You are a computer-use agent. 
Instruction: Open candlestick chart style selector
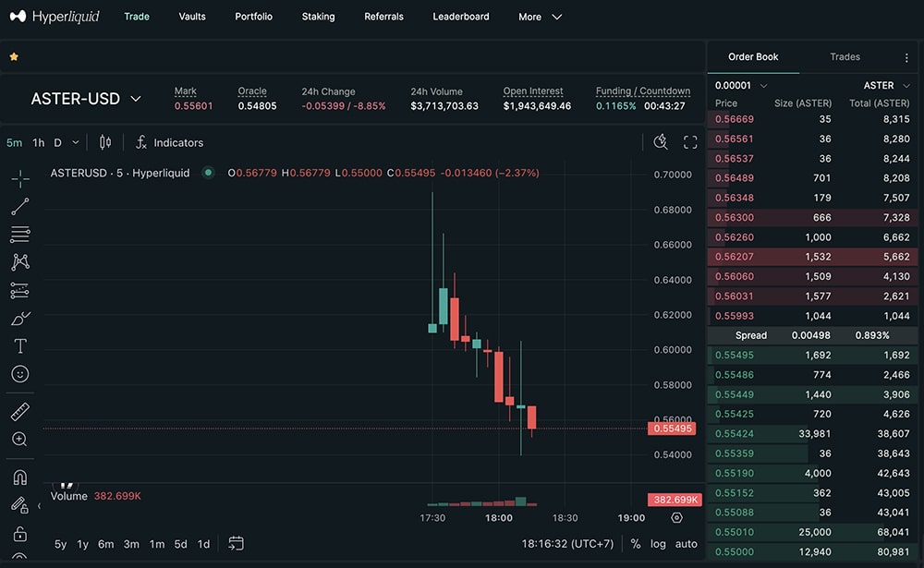coord(105,142)
